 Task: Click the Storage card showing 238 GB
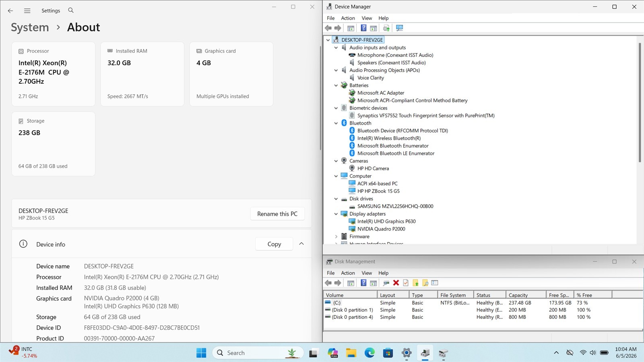[54, 144]
